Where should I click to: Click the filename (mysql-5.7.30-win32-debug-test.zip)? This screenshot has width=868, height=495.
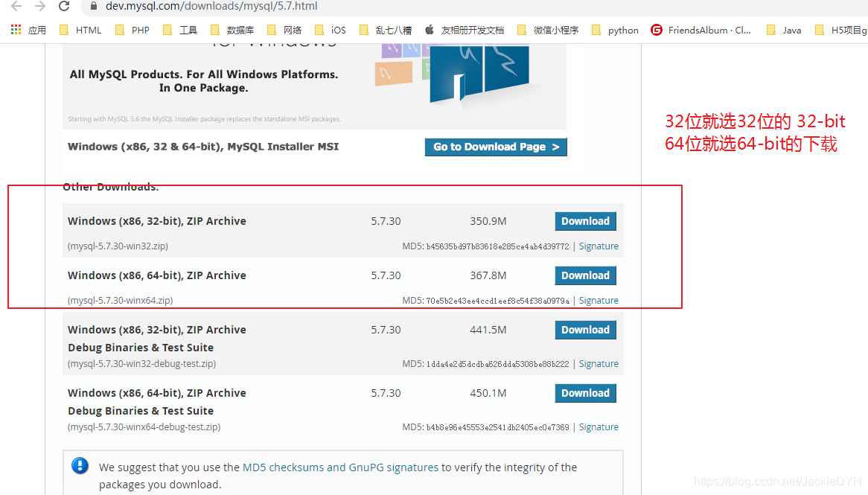141,364
